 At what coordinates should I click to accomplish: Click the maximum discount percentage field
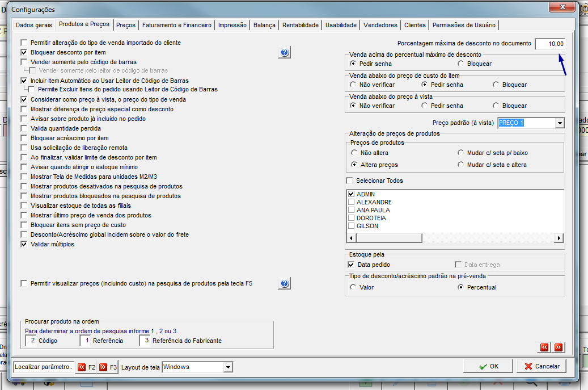point(550,44)
